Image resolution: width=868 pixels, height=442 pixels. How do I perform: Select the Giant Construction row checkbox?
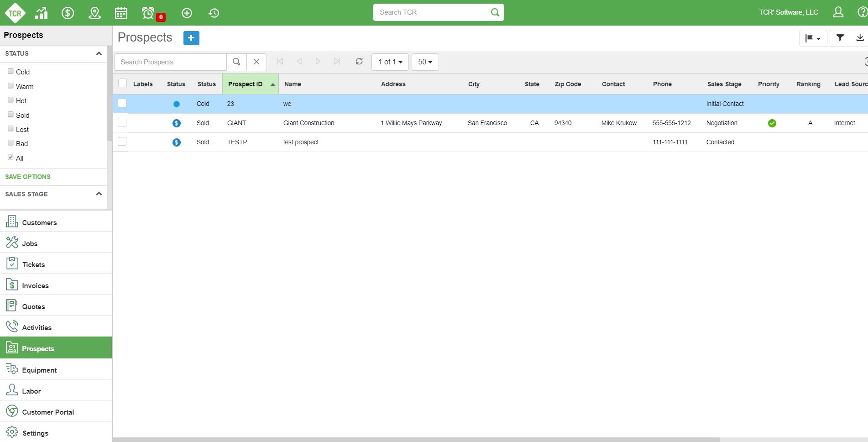[122, 122]
